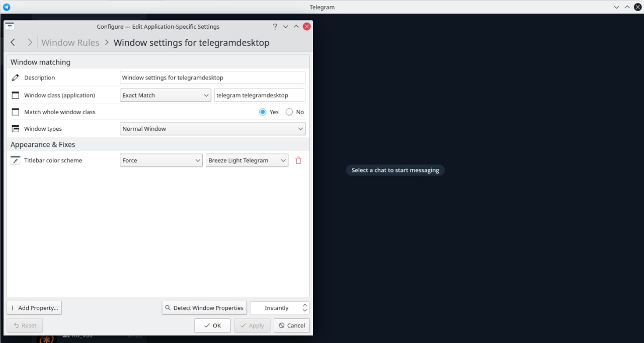Viewport: 644px width, 343px height.
Task: Click the Reset button
Action: 25,325
